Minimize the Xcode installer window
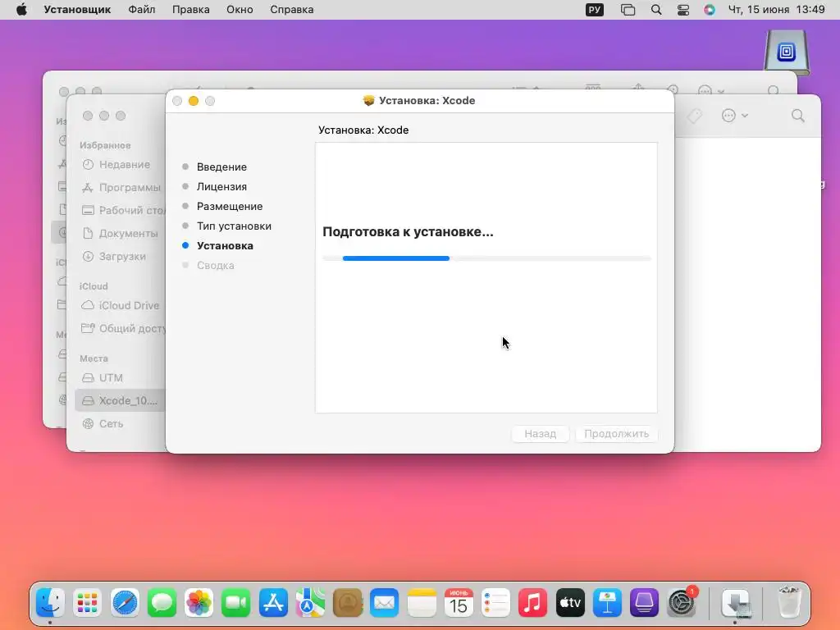This screenshot has height=630, width=840. point(194,101)
